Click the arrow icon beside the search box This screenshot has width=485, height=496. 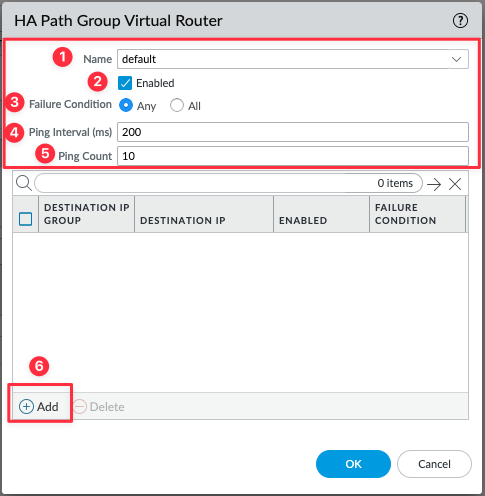[x=434, y=184]
